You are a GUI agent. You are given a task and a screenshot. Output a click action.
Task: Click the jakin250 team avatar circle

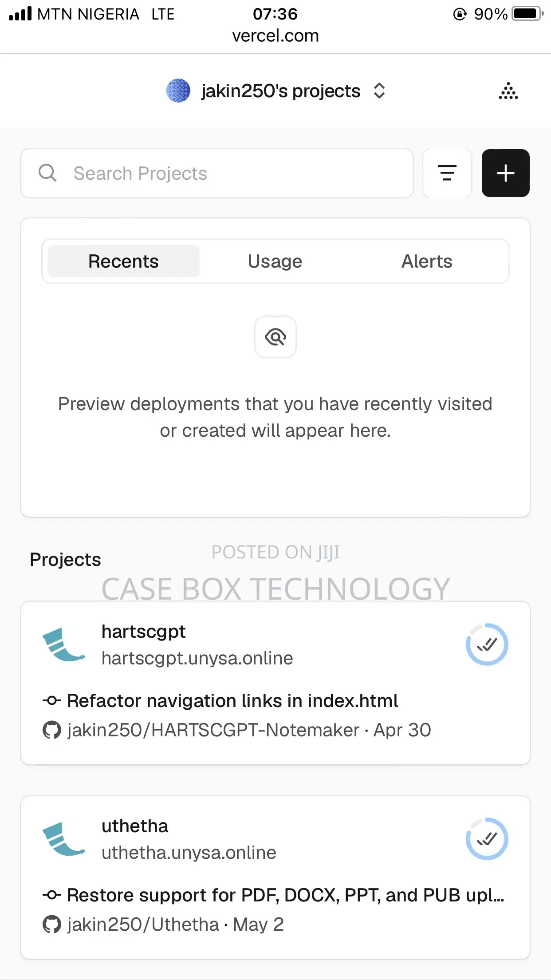click(178, 91)
